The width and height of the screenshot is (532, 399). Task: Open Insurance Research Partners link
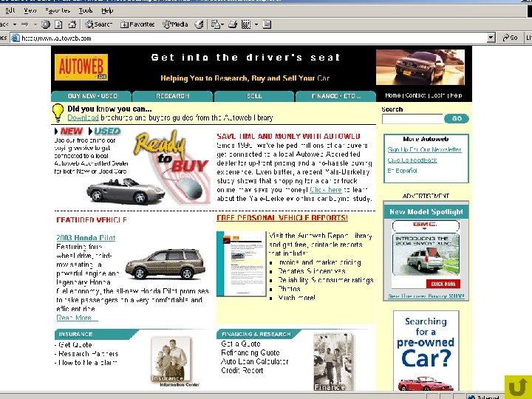coord(87,353)
